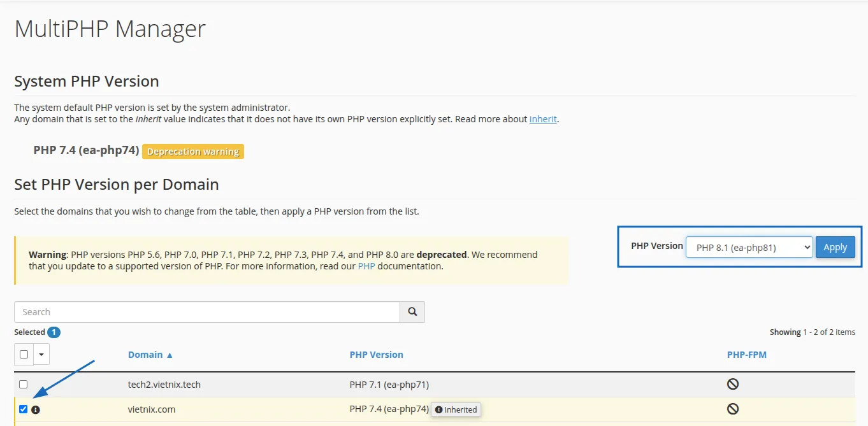Open the PHP Version dropdown list

749,248
